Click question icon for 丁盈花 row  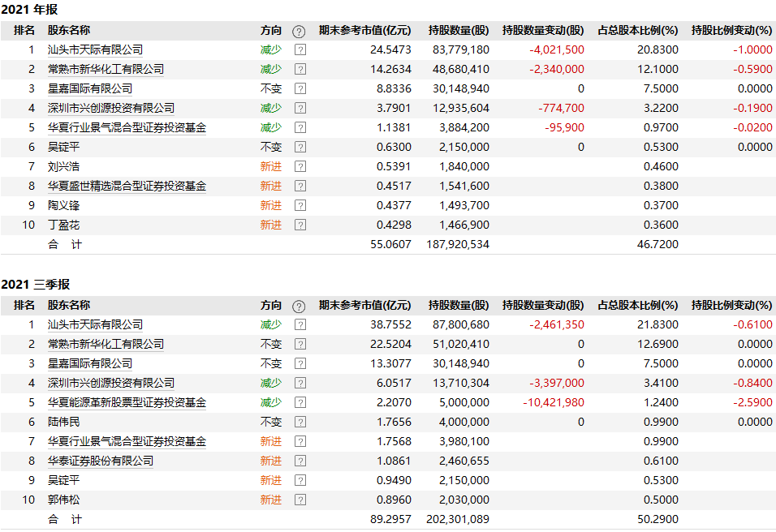pos(300,225)
